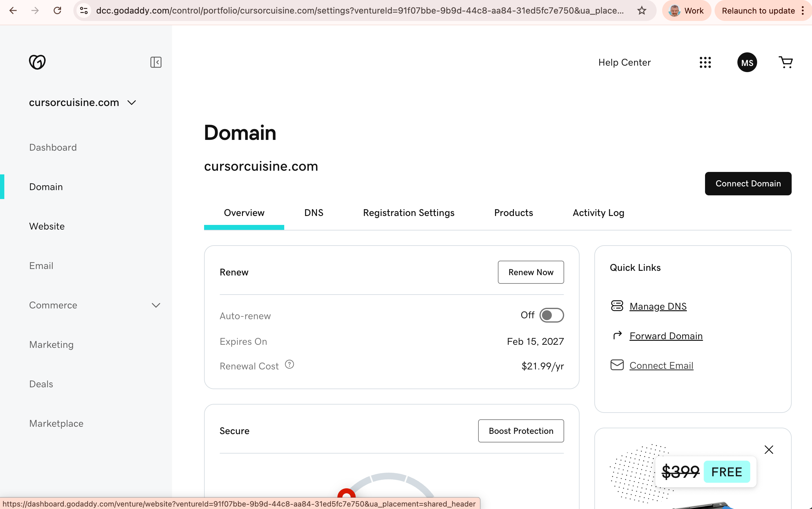The width and height of the screenshot is (812, 509).
Task: Expand the cursorcuisine.com domain selector
Action: pos(132,103)
